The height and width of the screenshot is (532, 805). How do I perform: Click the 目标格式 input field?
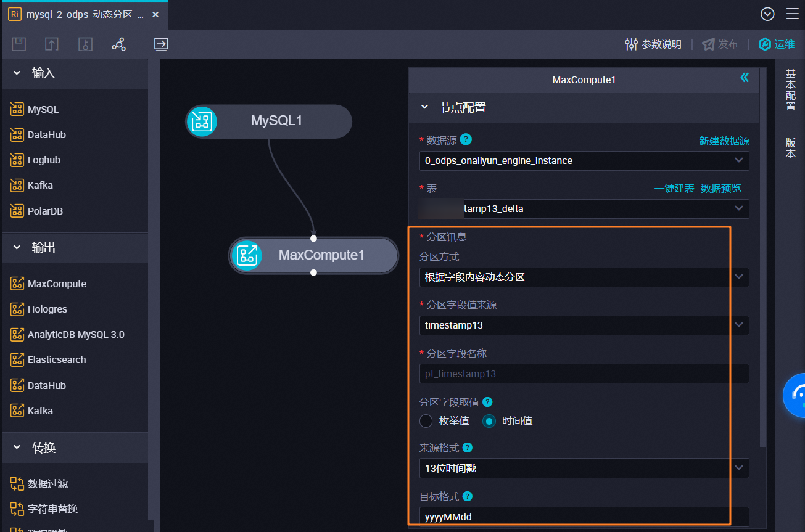(584, 517)
